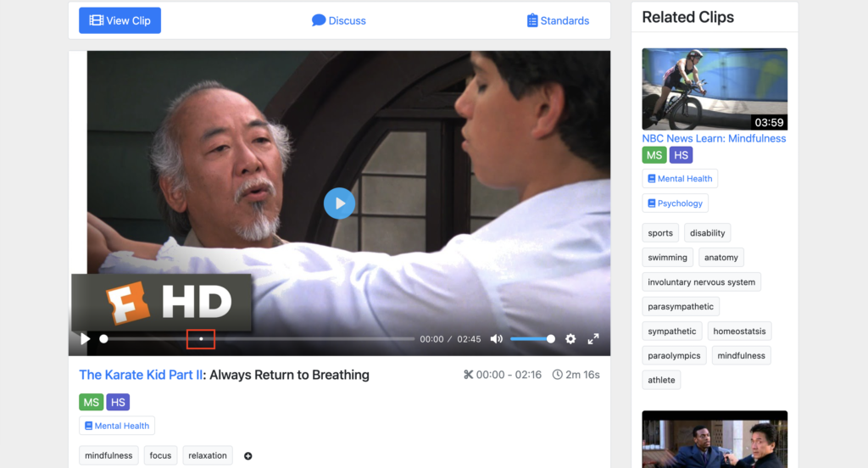Click the 2m 16s duration text

576,375
